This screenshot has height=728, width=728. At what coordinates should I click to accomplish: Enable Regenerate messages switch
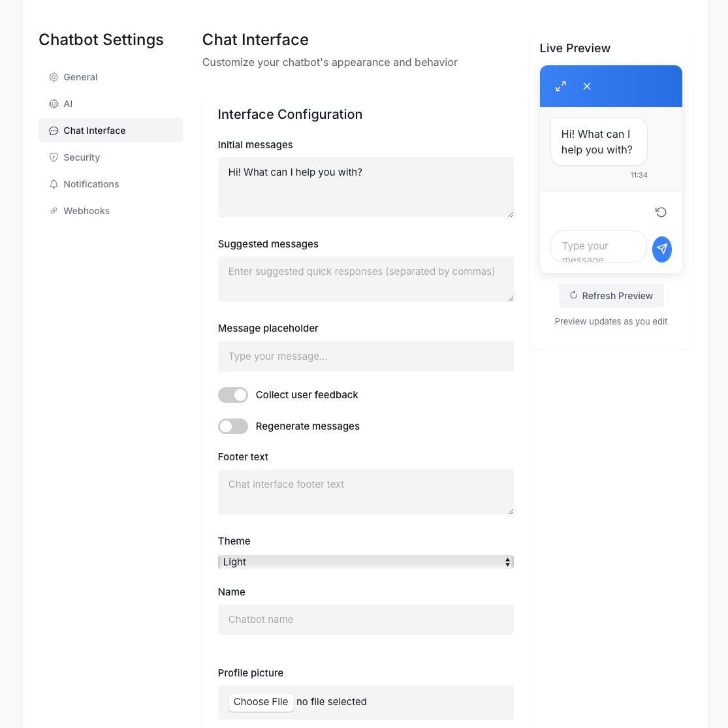(233, 426)
